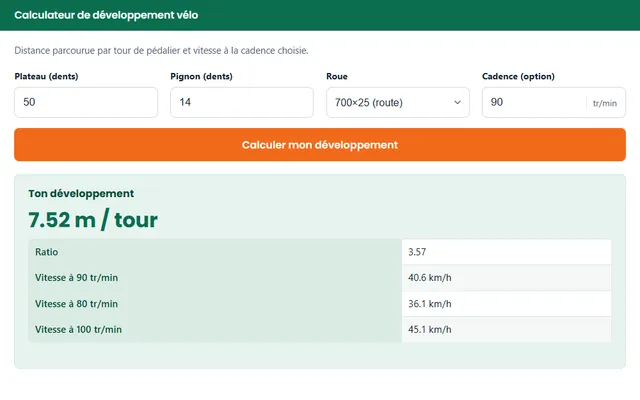Click the 'Distance parcourue par tour' description text
Image resolution: width=640 pixels, height=400 pixels.
tap(161, 51)
